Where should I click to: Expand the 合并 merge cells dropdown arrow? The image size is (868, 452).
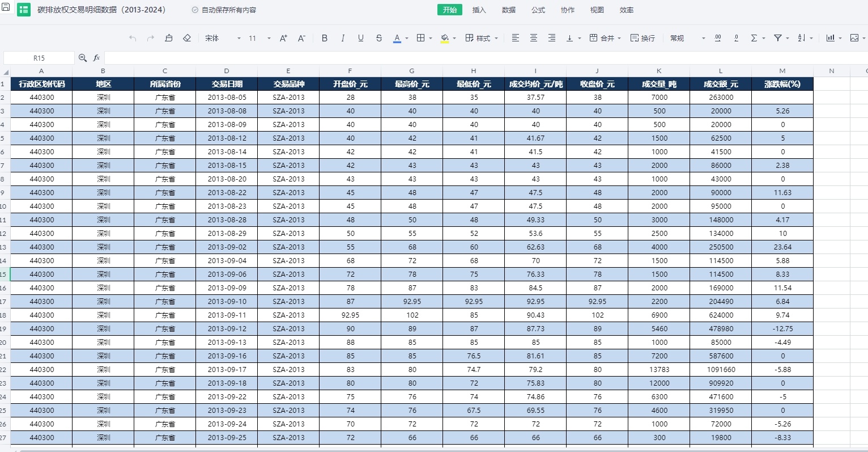[x=619, y=39]
